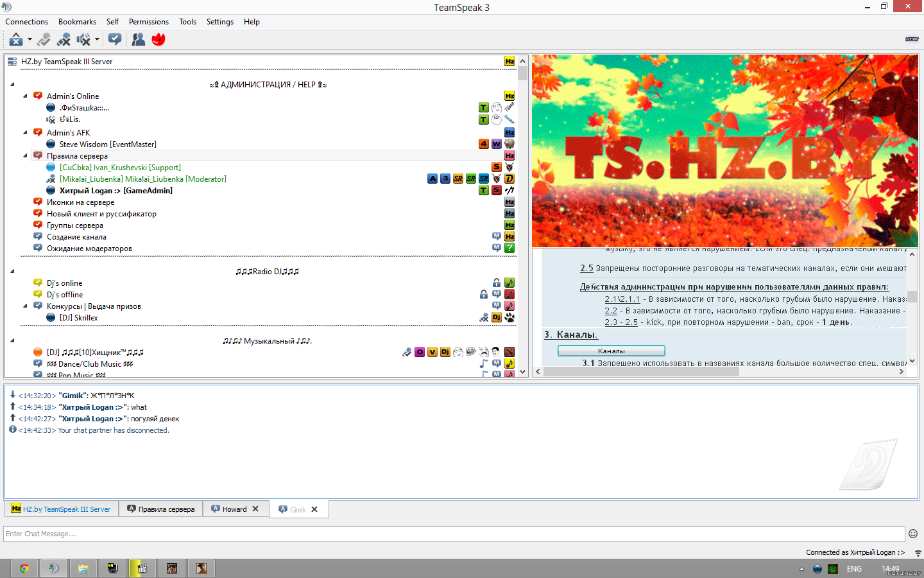This screenshot has height=578, width=924.
Task: Select channel Новый клиент и руссификатор
Action: (101, 214)
